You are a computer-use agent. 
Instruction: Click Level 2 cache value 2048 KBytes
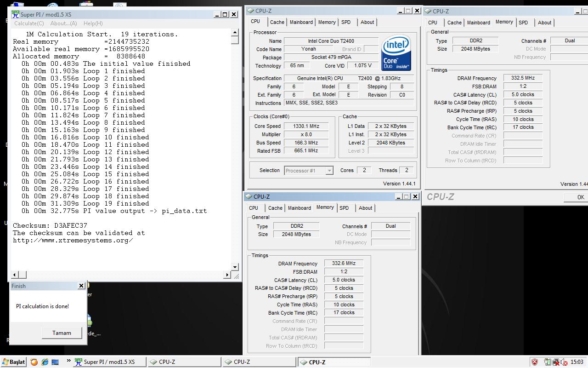click(x=390, y=143)
